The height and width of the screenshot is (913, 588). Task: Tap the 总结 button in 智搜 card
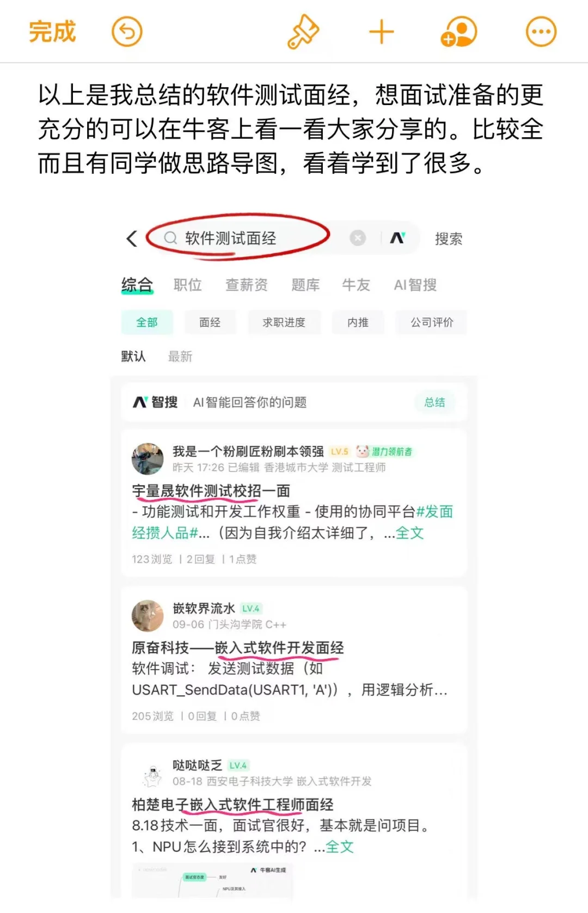point(435,402)
